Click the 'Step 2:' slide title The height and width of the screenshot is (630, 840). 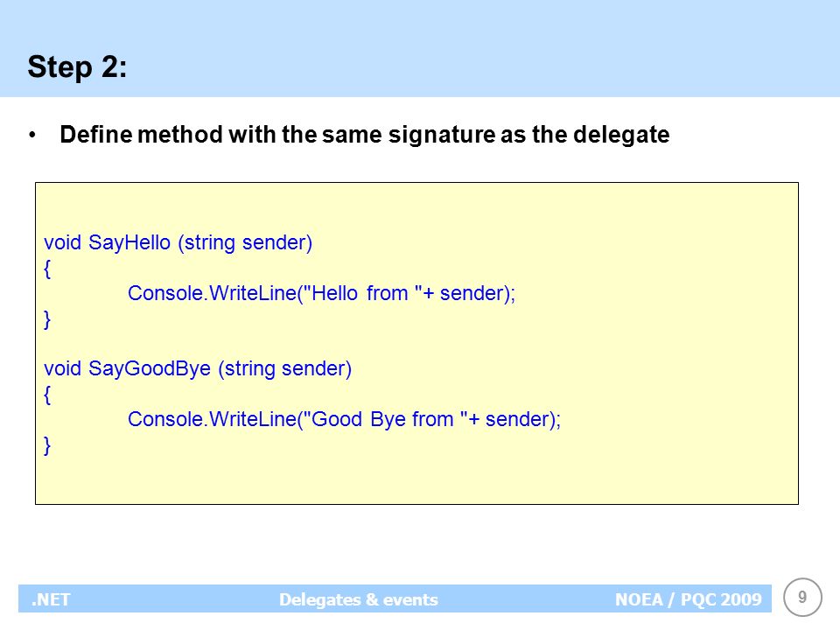tap(77, 67)
